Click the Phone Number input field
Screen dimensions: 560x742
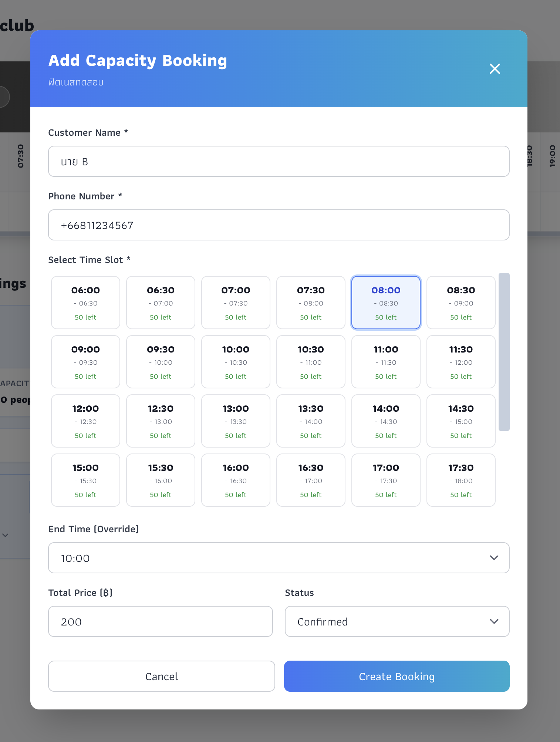coord(279,225)
